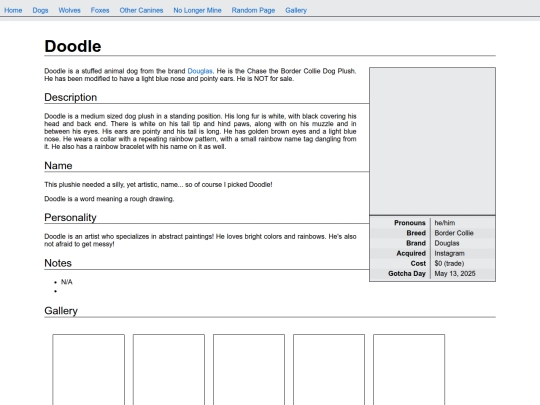This screenshot has width=540, height=405.
Task: Click the 'Instagram' acquired value
Action: [x=449, y=253]
